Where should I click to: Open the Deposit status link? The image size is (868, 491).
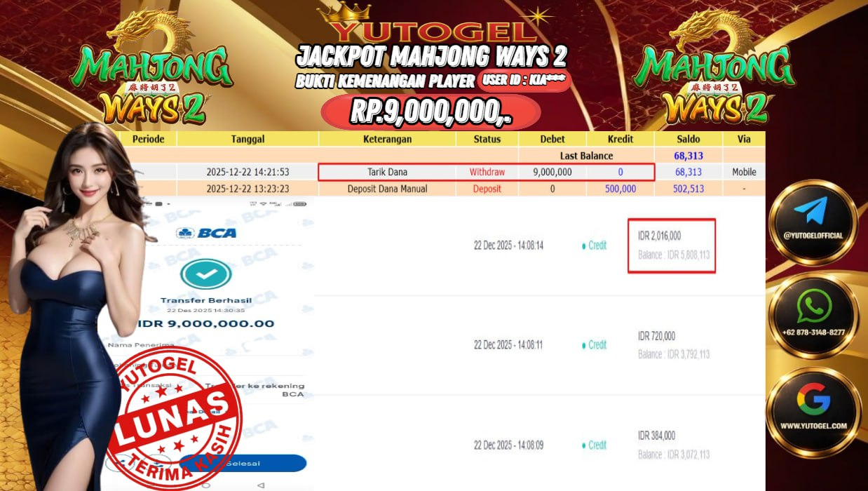tap(487, 189)
